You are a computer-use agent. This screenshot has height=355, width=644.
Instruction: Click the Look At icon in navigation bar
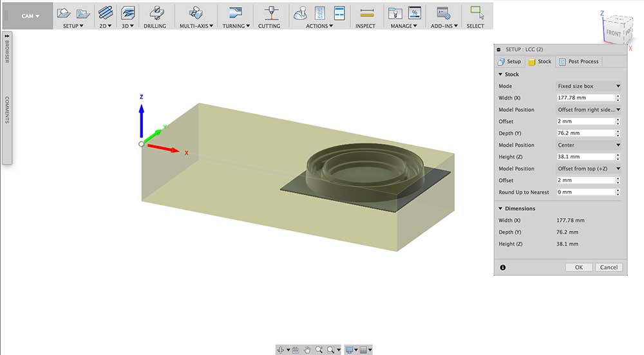pos(296,350)
